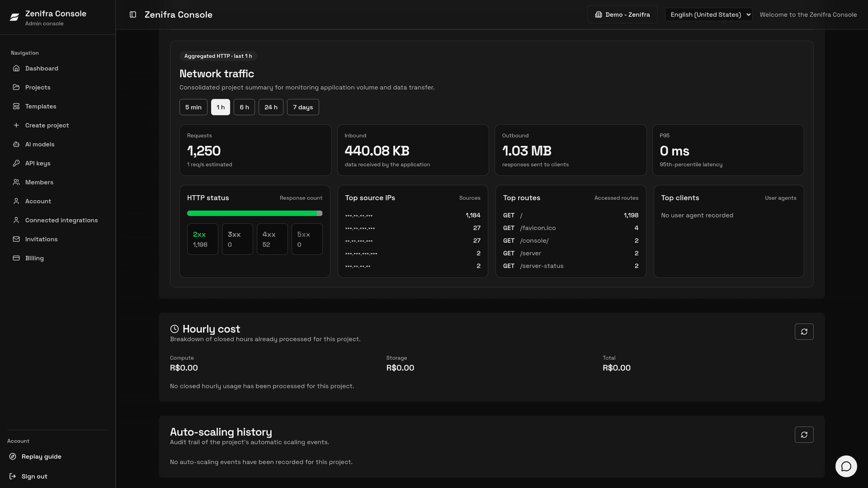This screenshot has width=868, height=488.
Task: Click the 5xx status count card
Action: (307, 239)
